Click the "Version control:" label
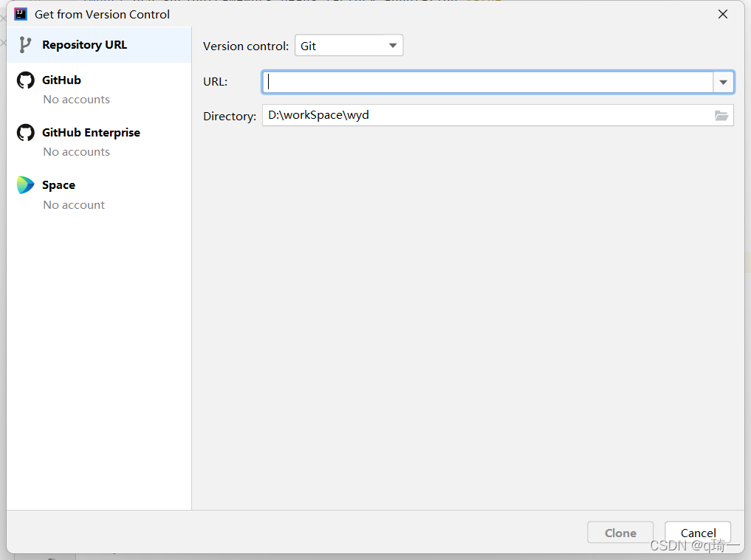751x560 pixels. click(246, 46)
